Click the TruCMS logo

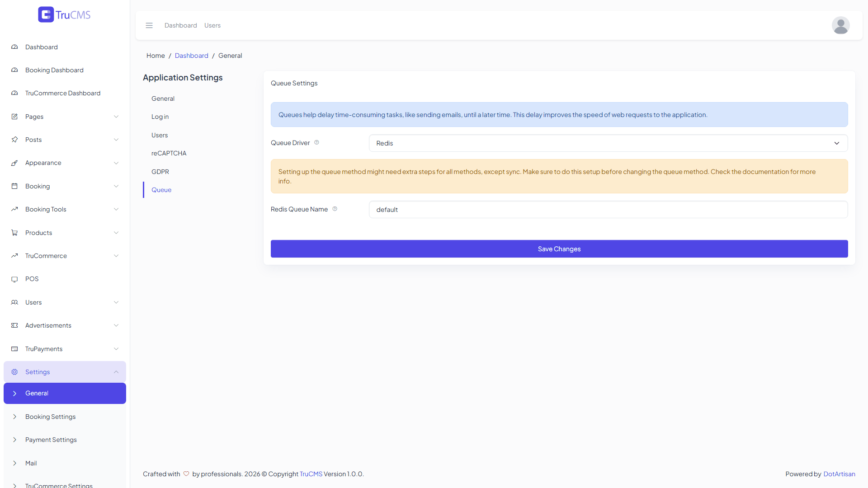(64, 14)
